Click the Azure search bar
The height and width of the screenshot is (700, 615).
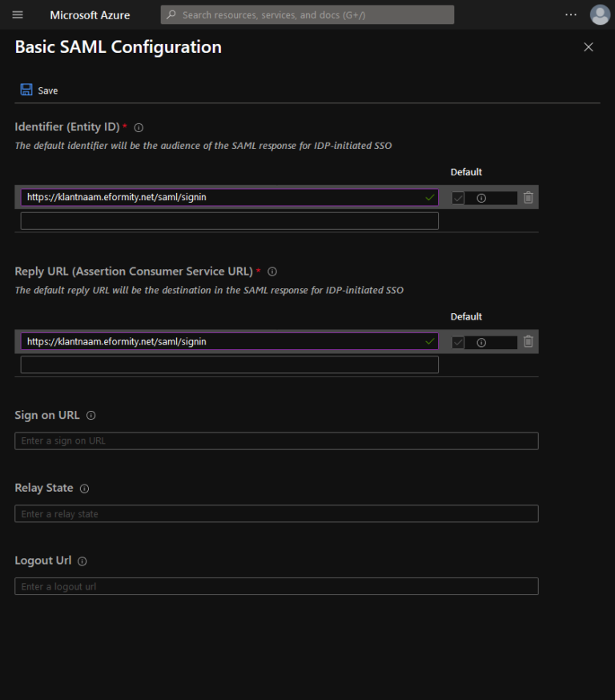point(307,14)
